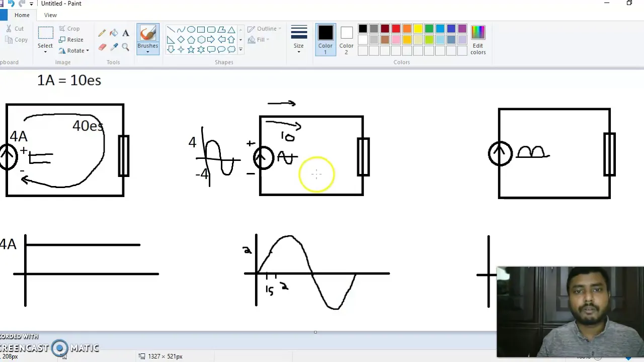This screenshot has width=644, height=362.
Task: Choose the Oval callout shape
Action: point(221,49)
